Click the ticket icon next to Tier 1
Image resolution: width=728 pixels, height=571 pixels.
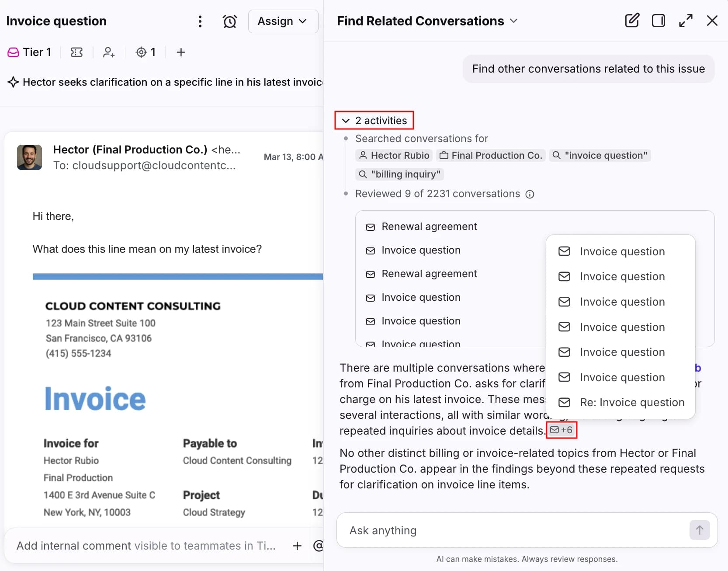pyautogui.click(x=76, y=52)
